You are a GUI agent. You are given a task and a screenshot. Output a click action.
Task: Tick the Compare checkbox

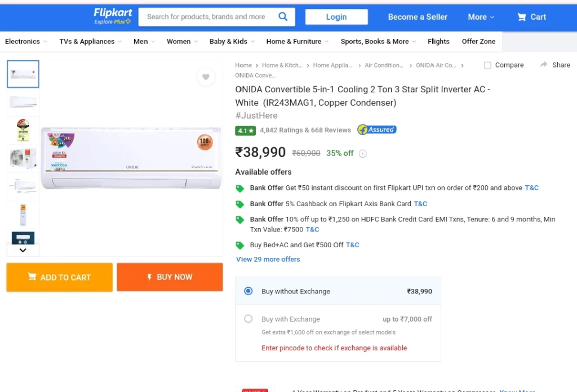tap(487, 65)
